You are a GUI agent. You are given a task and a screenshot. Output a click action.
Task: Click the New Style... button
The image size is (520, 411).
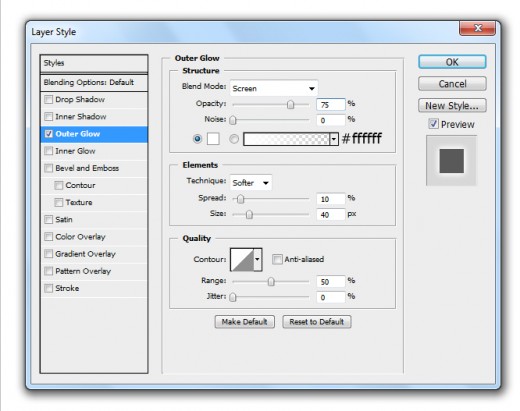click(452, 106)
